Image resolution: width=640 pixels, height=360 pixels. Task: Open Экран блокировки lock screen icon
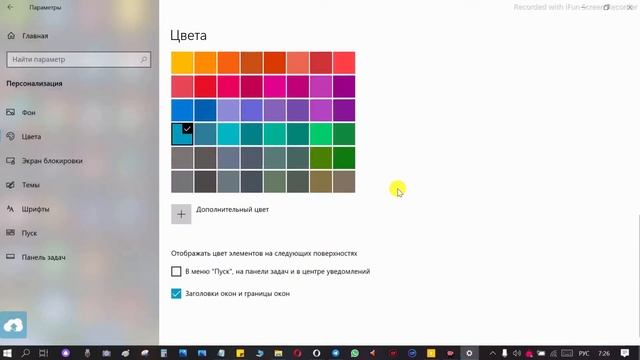click(x=11, y=161)
